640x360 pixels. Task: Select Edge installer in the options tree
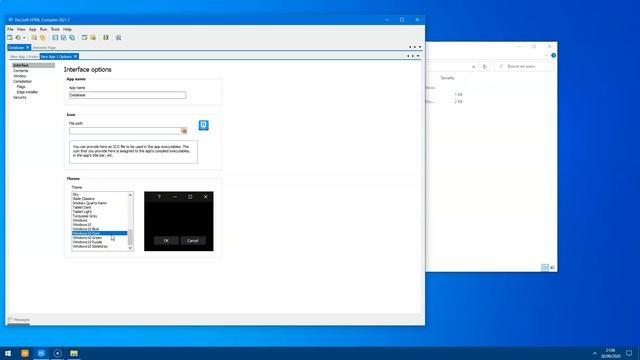pyautogui.click(x=27, y=92)
